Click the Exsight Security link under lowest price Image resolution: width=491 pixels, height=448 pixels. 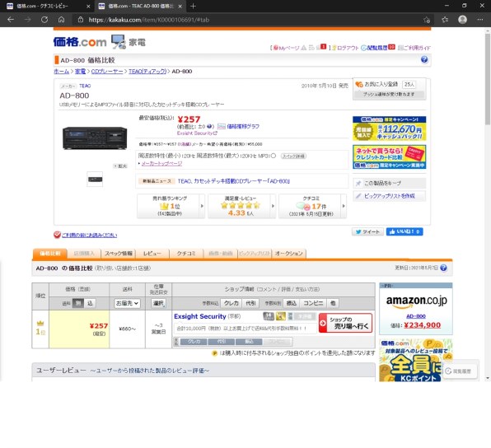[x=197, y=133]
